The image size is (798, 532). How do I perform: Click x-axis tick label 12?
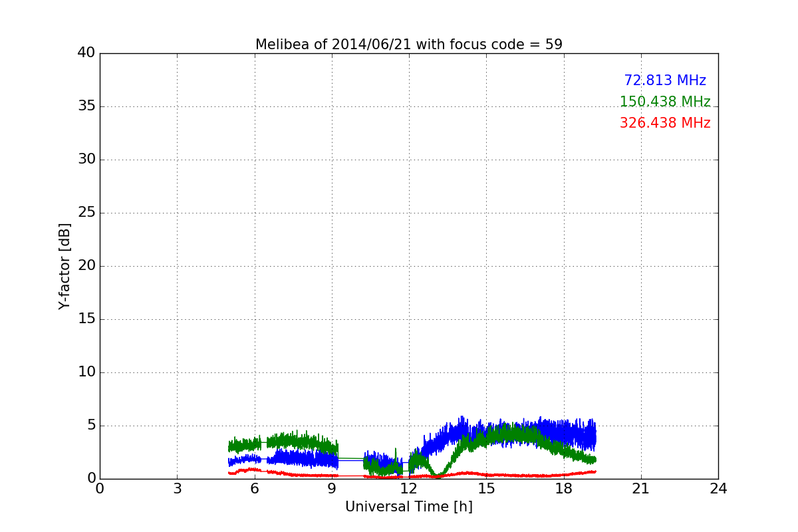tap(409, 489)
